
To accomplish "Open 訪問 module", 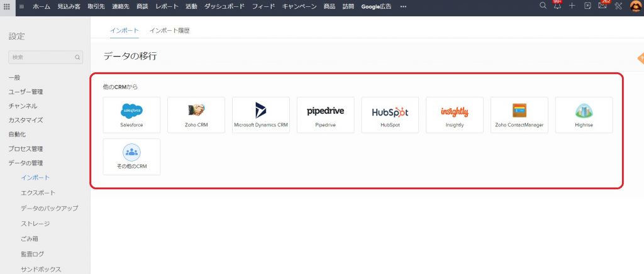I will 348,6.
